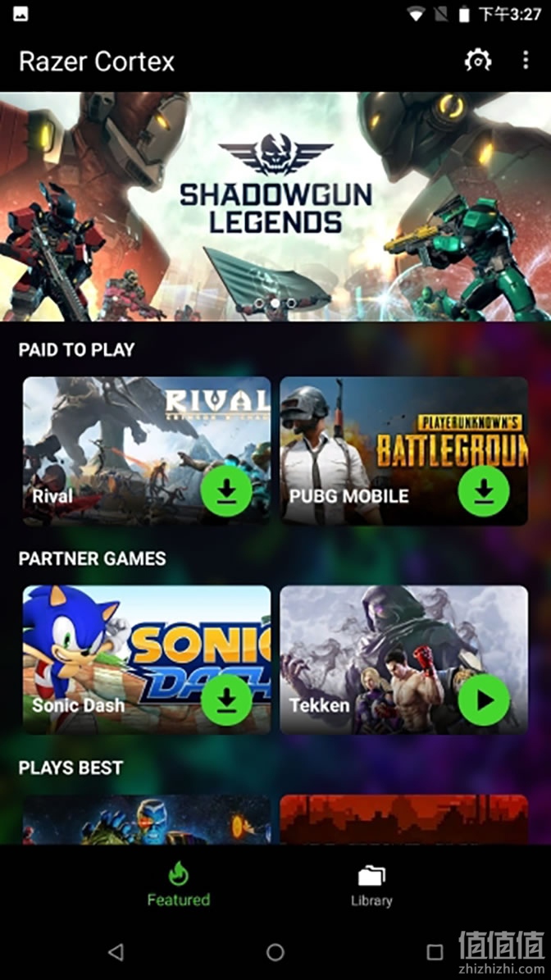Open the Rival game card
Viewport: 551px width, 980px height.
147,450
